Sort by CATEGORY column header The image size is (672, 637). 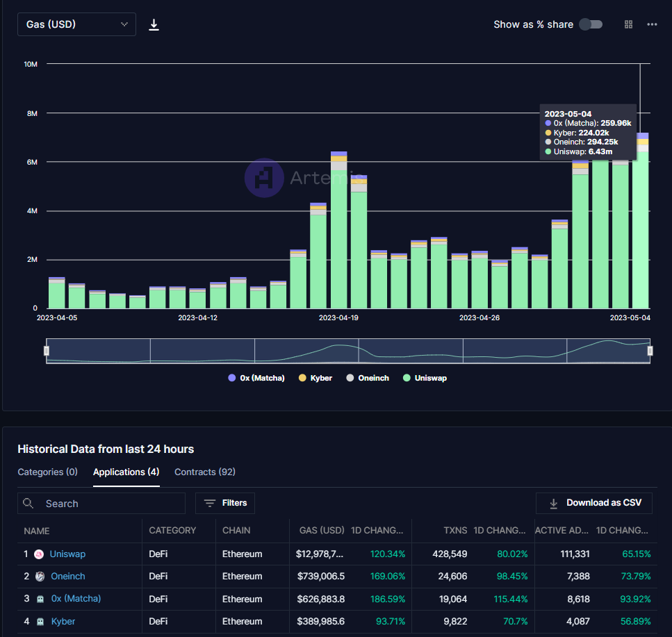[172, 530]
